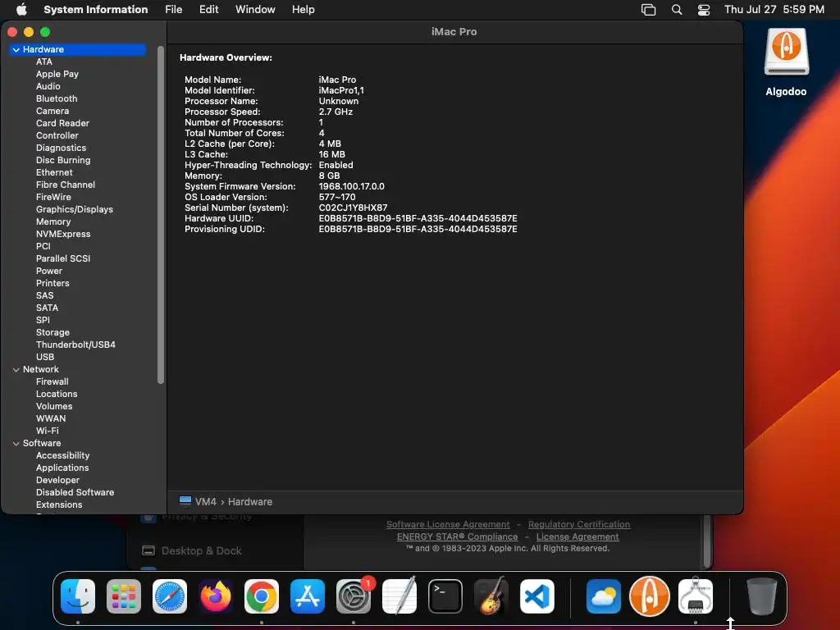The height and width of the screenshot is (630, 840).
Task: Select Wi-Fi under Network
Action: tap(47, 431)
